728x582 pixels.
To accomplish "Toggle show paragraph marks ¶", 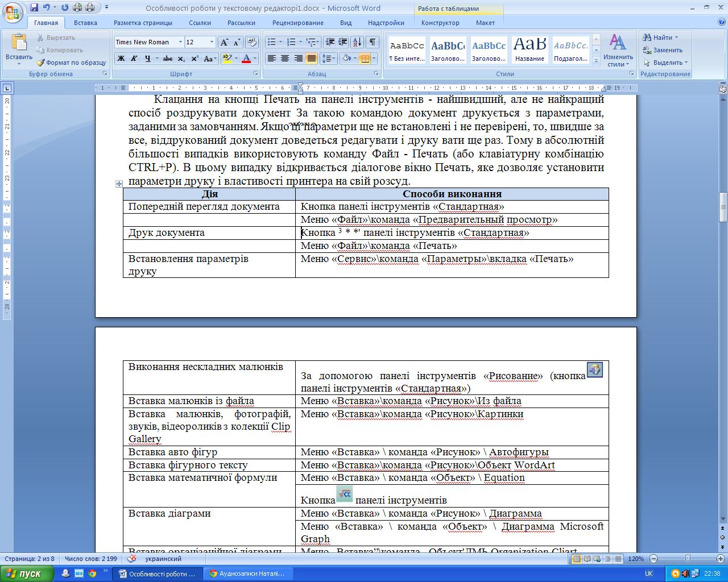I will pos(373,42).
